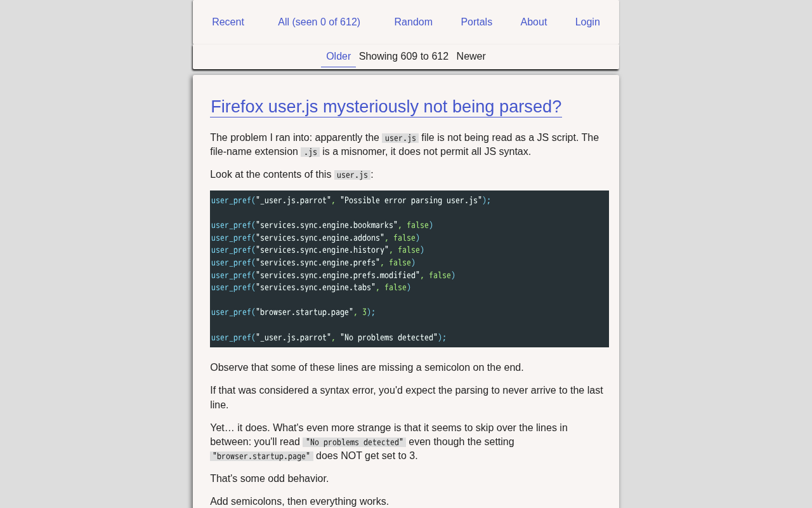Open the Portals link

coord(476,22)
